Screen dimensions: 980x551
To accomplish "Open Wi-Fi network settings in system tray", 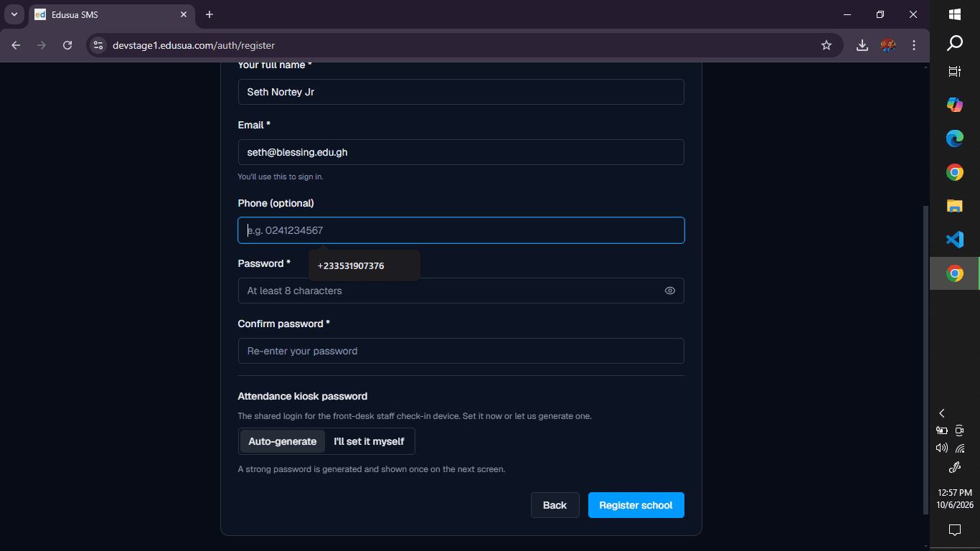I will [960, 448].
